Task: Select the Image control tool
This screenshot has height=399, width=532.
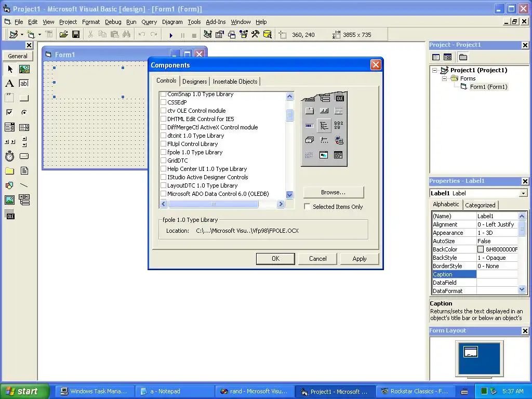Action: click(x=9, y=200)
